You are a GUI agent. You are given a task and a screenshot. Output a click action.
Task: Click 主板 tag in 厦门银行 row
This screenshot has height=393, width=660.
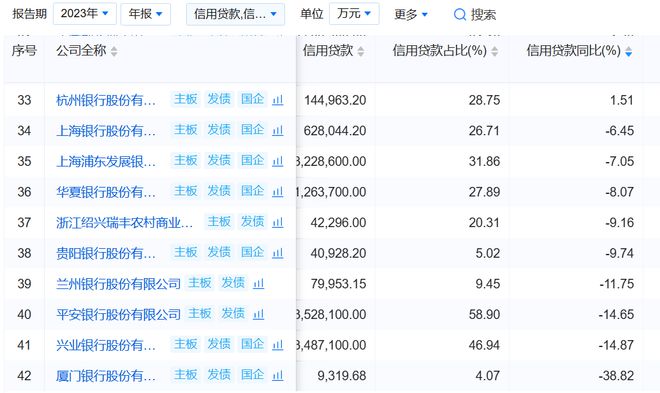click(186, 375)
